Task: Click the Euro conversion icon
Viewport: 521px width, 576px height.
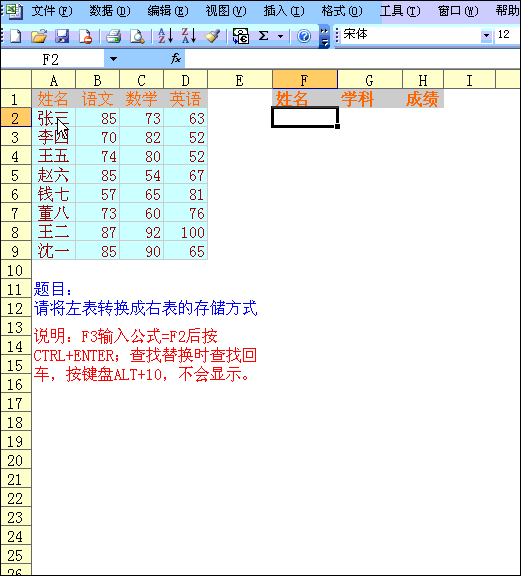Action: pyautogui.click(x=241, y=36)
